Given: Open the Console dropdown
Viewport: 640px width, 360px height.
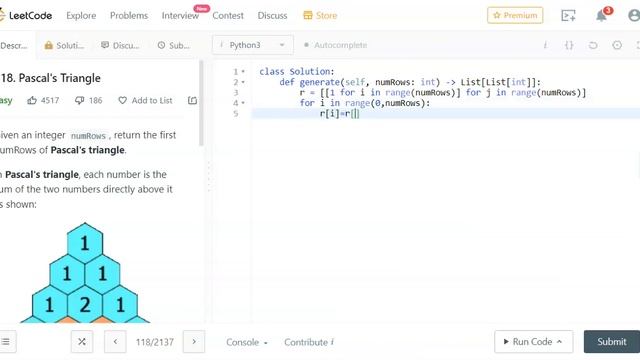Looking at the screenshot, I should click(247, 342).
